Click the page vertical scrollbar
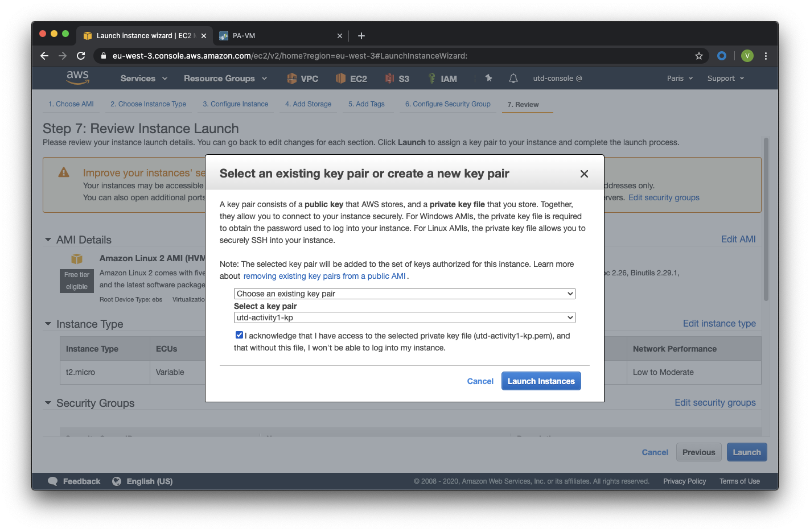The height and width of the screenshot is (532, 810). 766,219
